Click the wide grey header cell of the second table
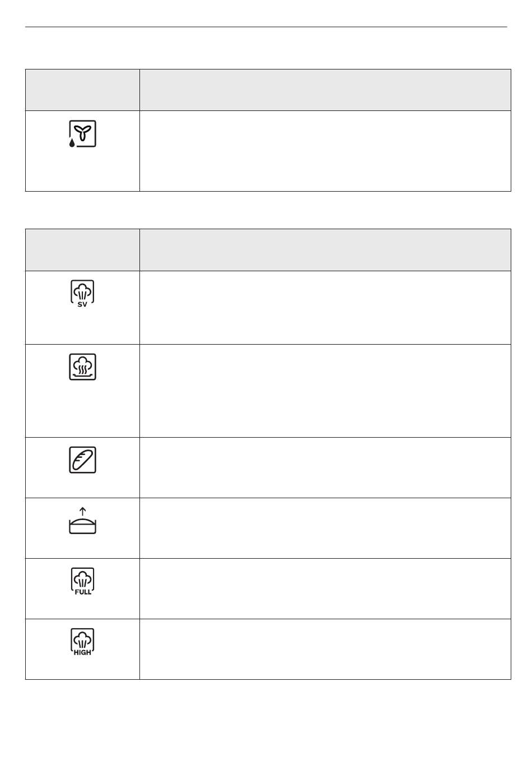 coord(325,250)
